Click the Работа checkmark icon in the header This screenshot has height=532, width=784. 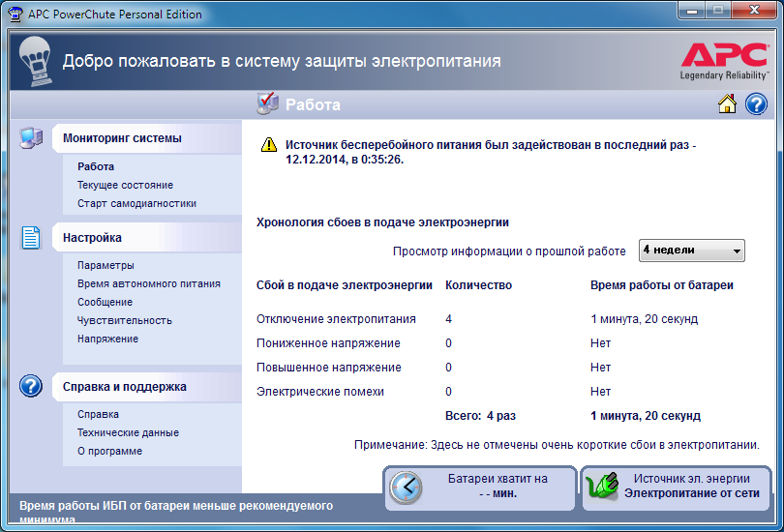click(x=267, y=103)
